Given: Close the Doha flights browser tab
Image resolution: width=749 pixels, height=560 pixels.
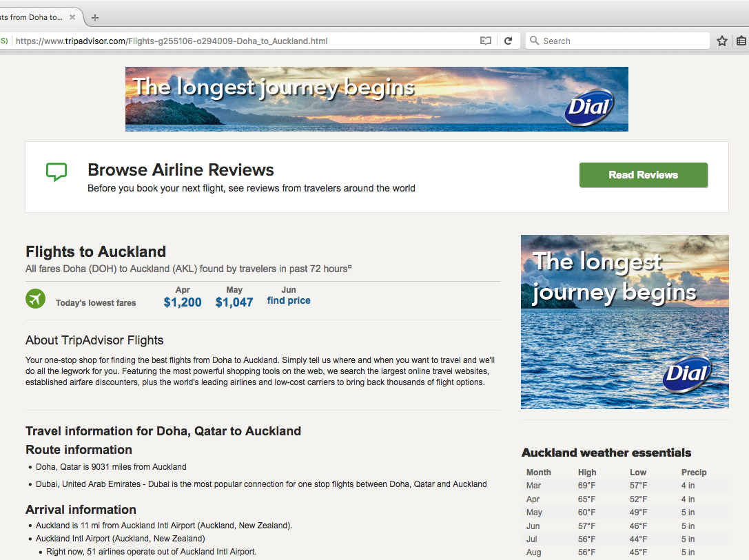Looking at the screenshot, I should (x=72, y=17).
